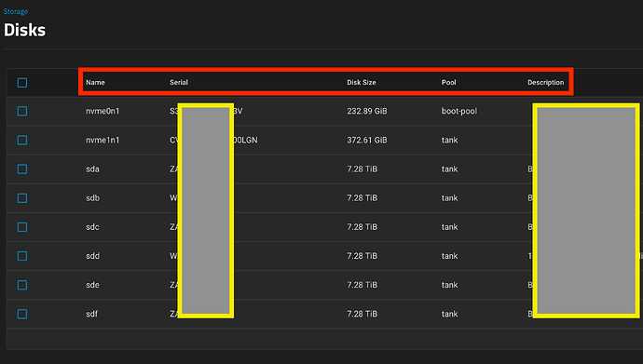Click the nvme0n1 disk name
Viewport: 643px width, 364px height.
[103, 111]
